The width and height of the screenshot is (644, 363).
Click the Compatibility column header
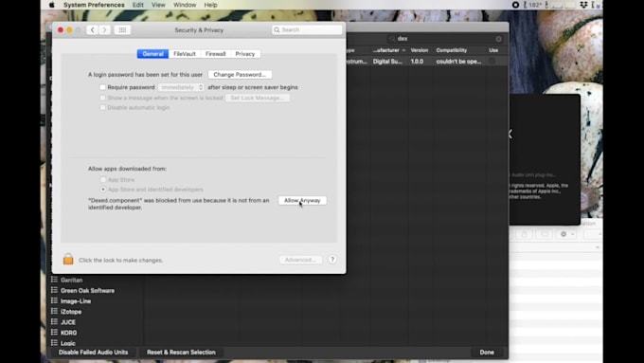pyautogui.click(x=452, y=50)
